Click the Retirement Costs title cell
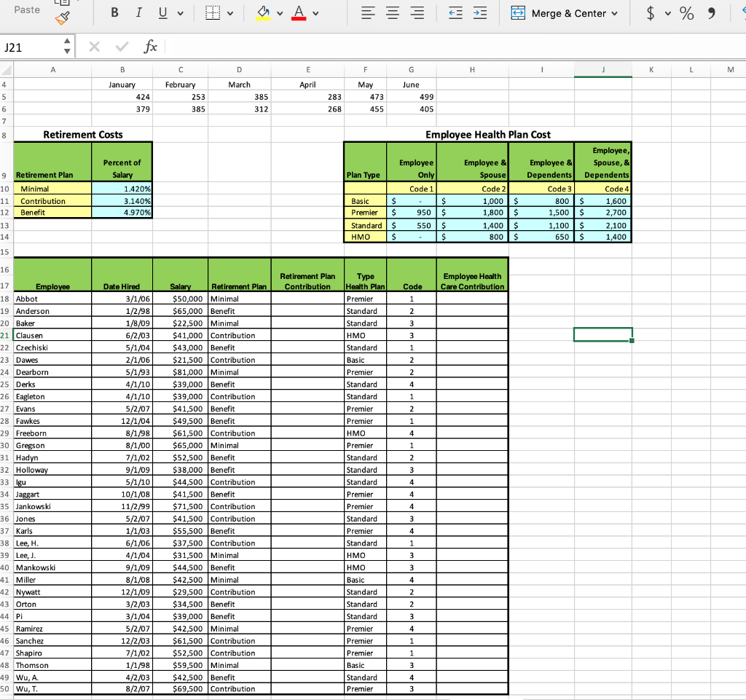This screenshot has height=700, width=746. click(83, 135)
